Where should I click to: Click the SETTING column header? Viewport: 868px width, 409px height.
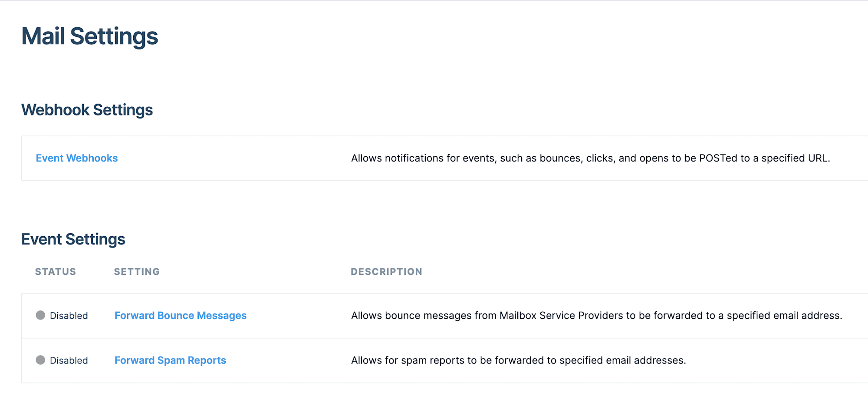click(137, 272)
